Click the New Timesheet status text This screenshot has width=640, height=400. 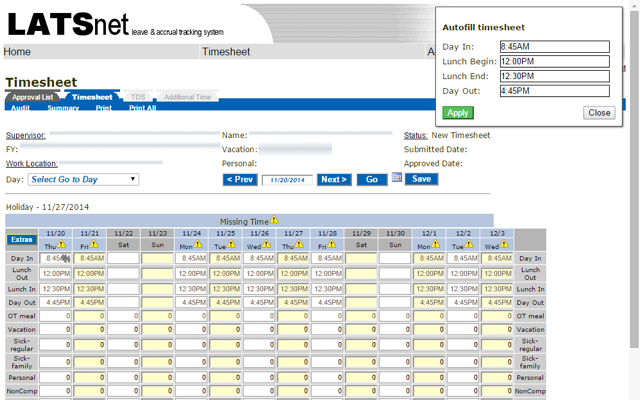(x=461, y=135)
